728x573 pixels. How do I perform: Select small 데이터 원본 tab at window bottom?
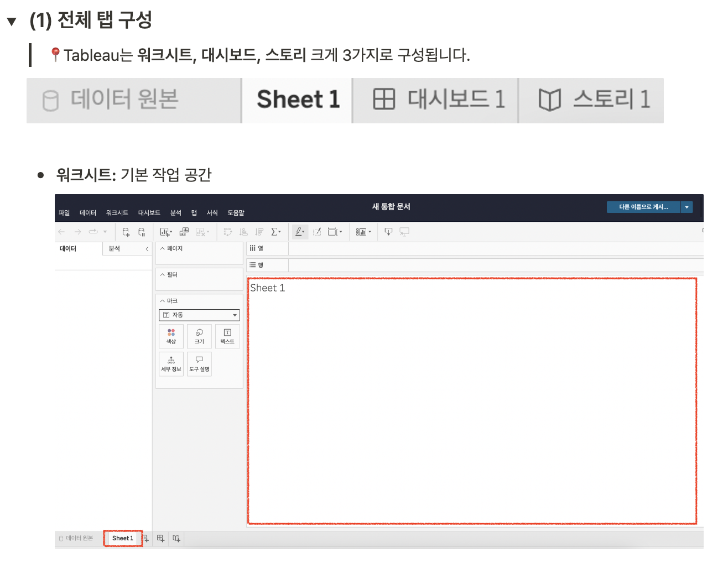pos(76,538)
